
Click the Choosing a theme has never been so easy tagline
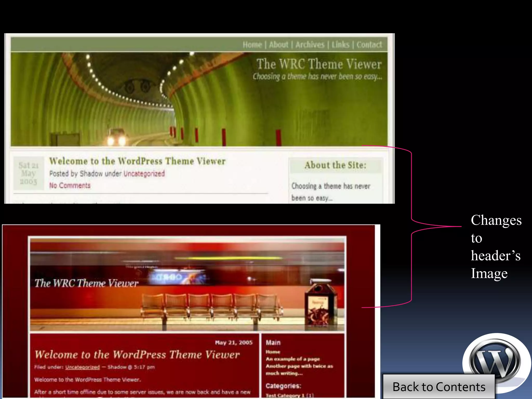pyautogui.click(x=317, y=77)
